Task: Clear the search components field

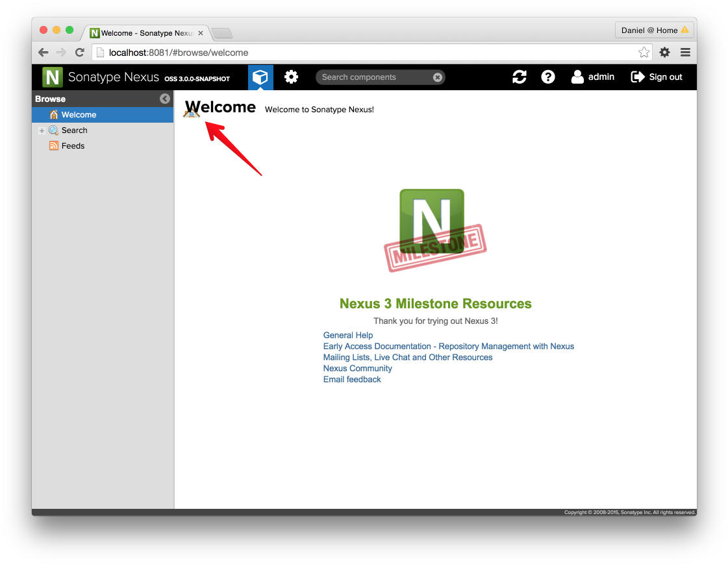Action: (438, 77)
